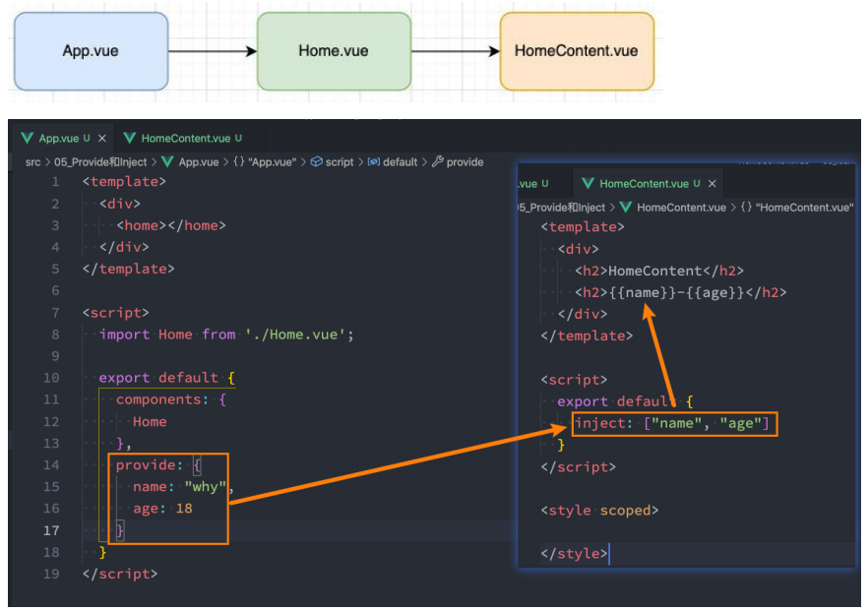Viewport: 868px width, 611px height.
Task: Click the 'age: 18' code line
Action: pyautogui.click(x=162, y=509)
